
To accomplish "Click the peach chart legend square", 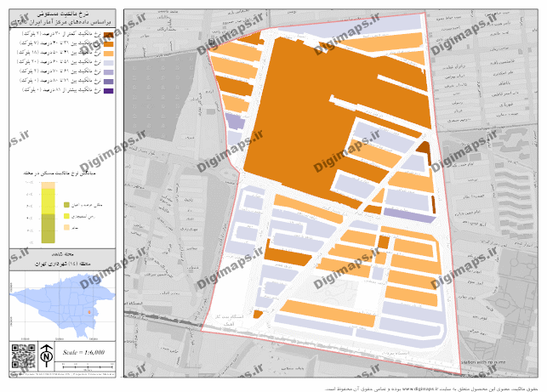I will pos(66,228).
